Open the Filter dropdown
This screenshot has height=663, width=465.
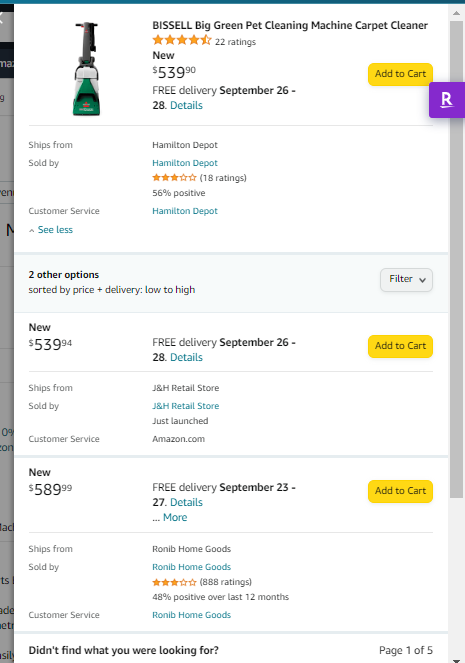(x=406, y=279)
